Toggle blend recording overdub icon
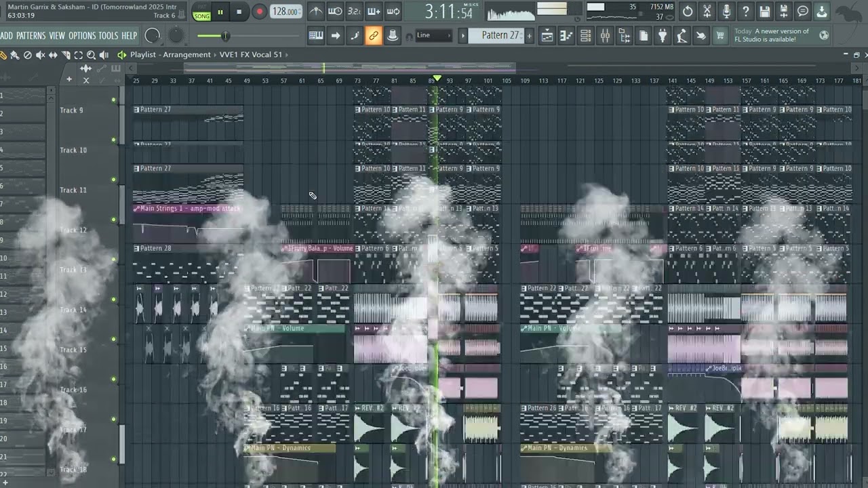Image resolution: width=868 pixels, height=488 pixels. (374, 12)
